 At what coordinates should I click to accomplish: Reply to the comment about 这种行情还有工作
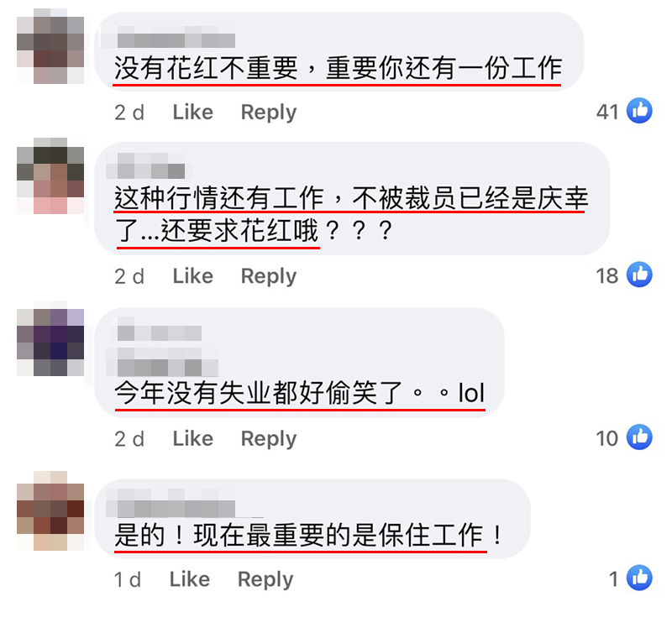pyautogui.click(x=269, y=276)
